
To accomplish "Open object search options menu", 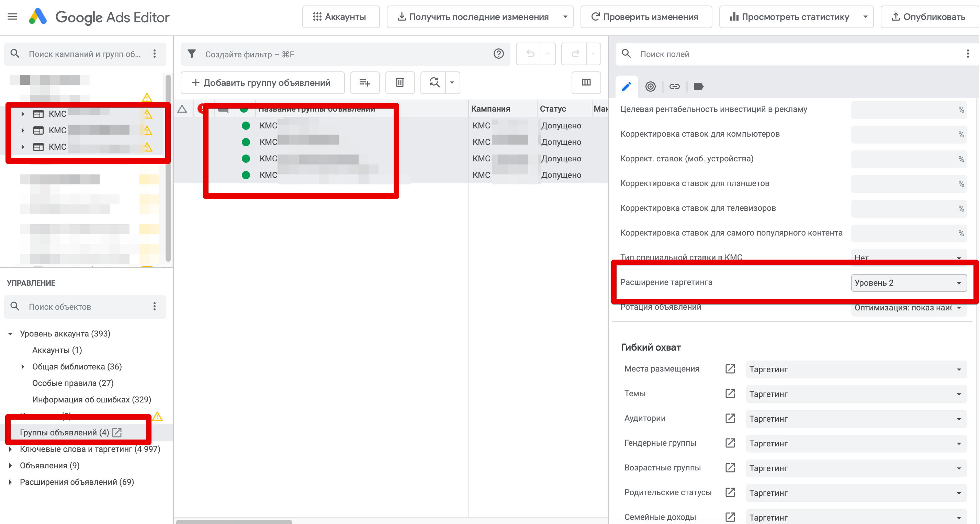I will [155, 307].
